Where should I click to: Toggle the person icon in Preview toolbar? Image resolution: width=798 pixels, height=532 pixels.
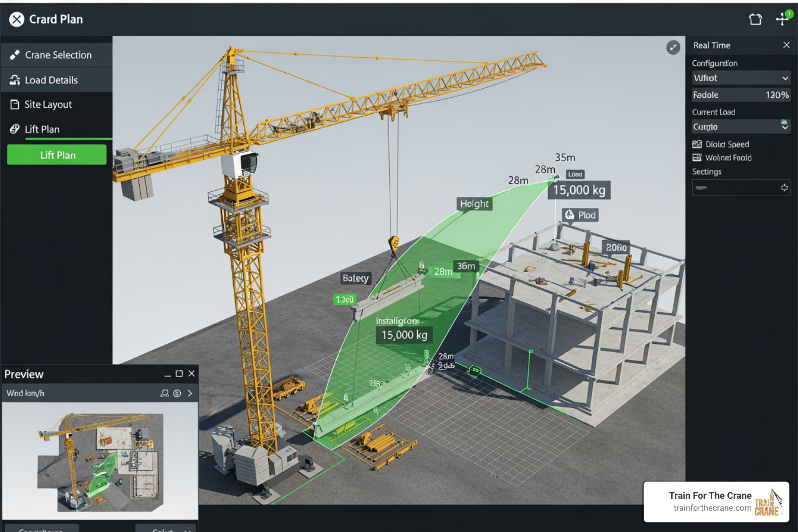tap(164, 393)
